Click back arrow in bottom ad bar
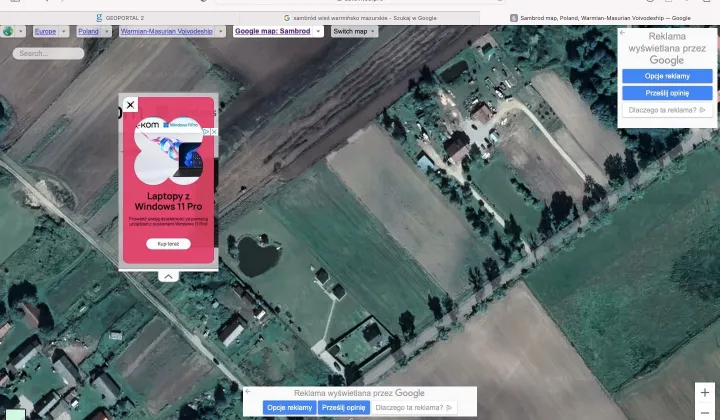Viewport: 720px width, 420px height. (x=248, y=392)
